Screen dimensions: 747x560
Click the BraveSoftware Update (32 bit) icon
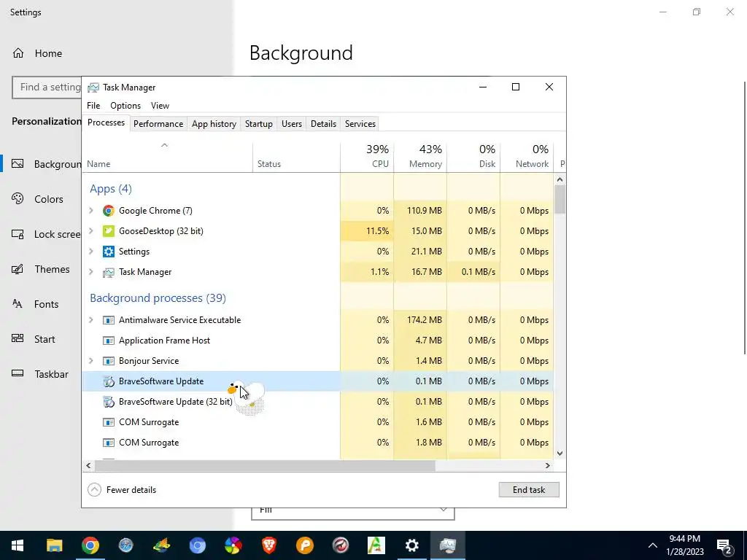(109, 402)
